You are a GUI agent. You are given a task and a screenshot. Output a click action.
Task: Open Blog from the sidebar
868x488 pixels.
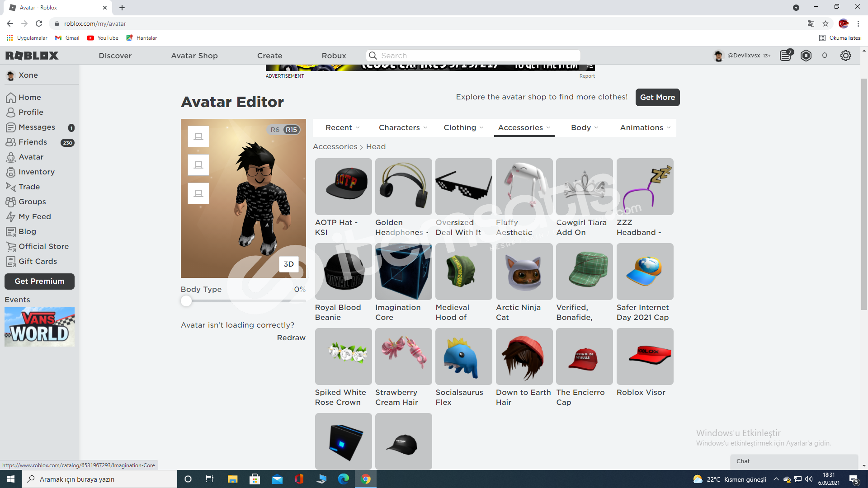point(27,232)
